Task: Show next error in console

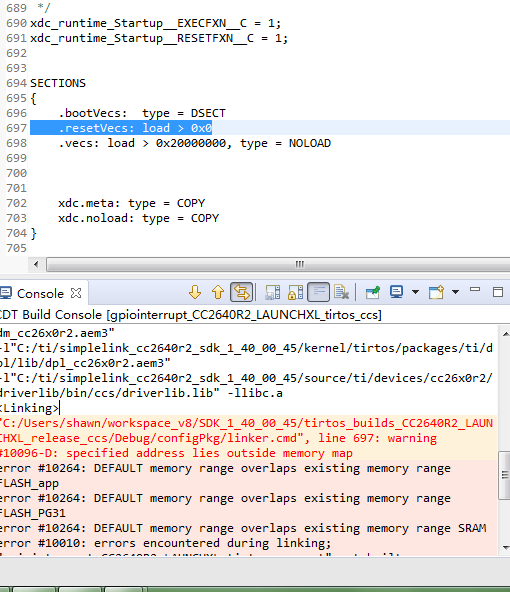Action: pos(195,293)
